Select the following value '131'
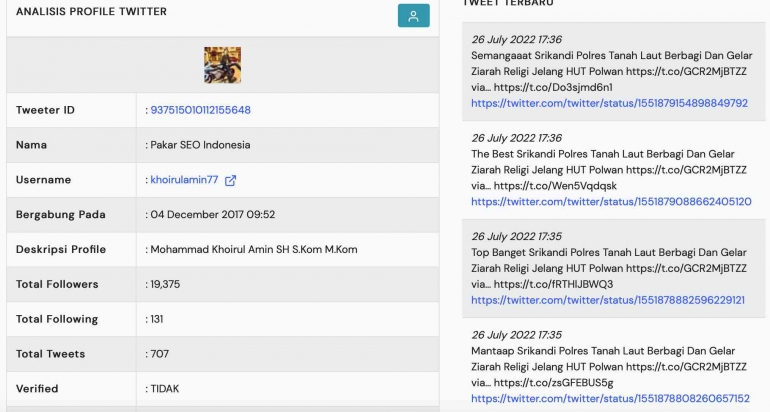770x412 pixels. coord(157,319)
